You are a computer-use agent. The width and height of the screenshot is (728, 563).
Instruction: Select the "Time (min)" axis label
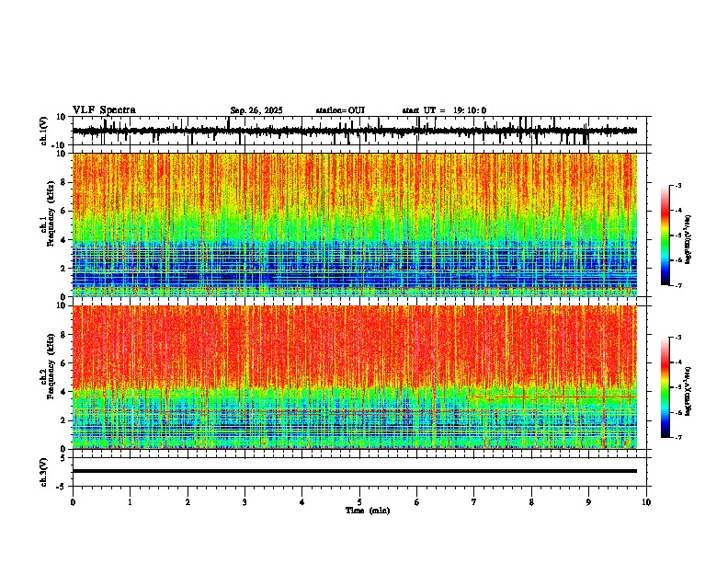[x=368, y=511]
